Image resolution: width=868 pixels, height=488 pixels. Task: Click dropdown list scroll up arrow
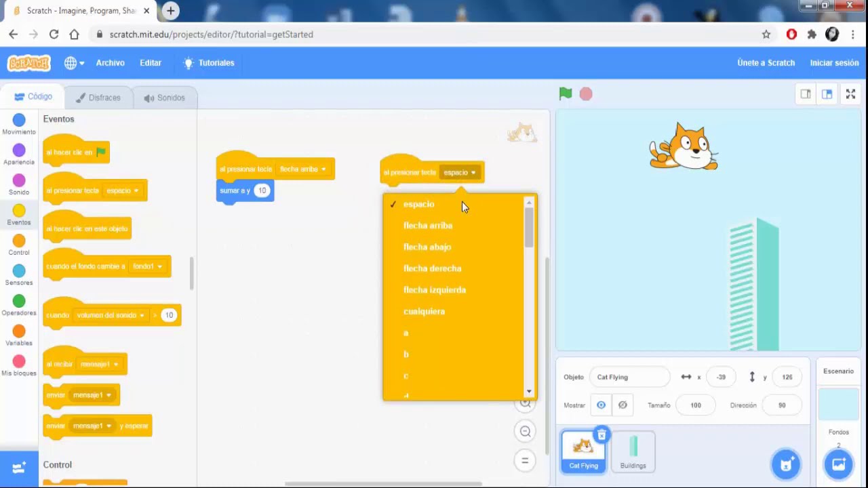[530, 201]
